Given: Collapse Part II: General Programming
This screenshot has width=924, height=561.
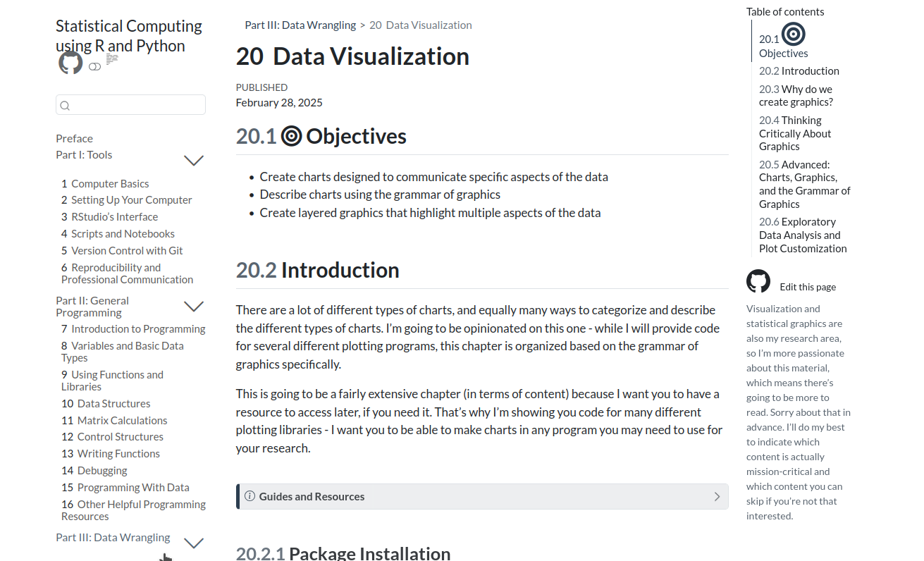Looking at the screenshot, I should tap(193, 306).
